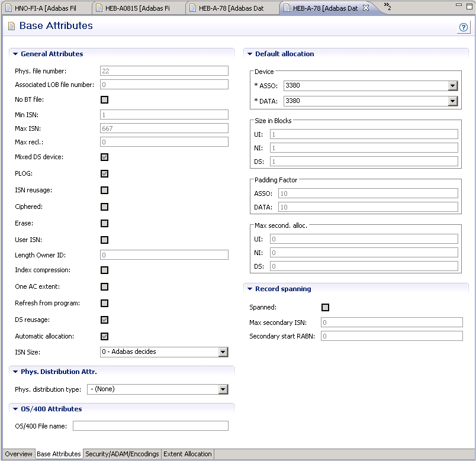Open the Phys. distribution type dropdown
This screenshot has height=461, width=476.
point(223,389)
